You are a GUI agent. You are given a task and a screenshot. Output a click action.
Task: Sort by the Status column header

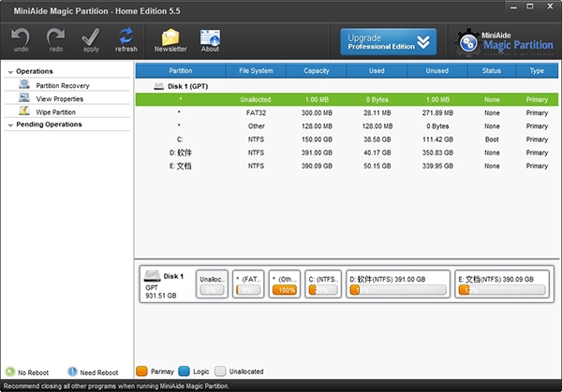coord(492,70)
